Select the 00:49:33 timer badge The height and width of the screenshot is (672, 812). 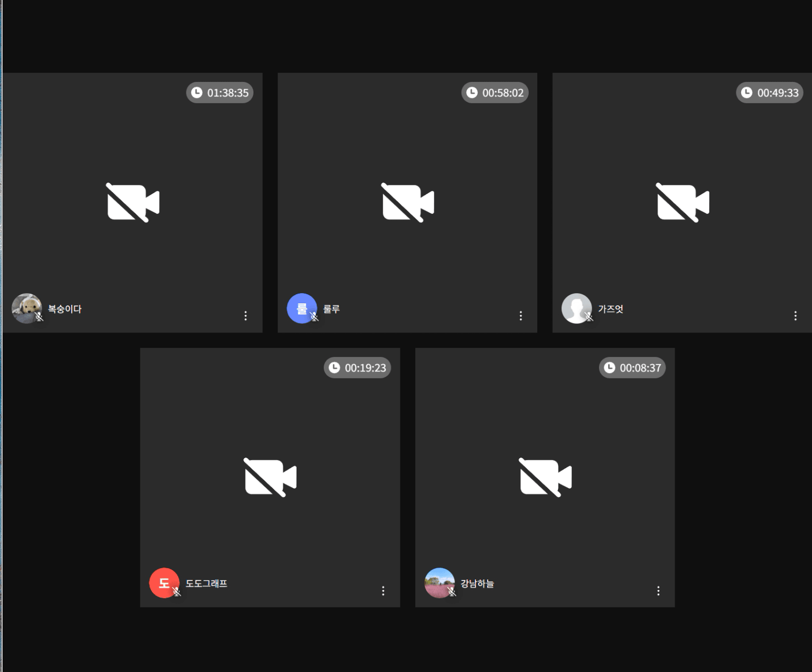pyautogui.click(x=770, y=93)
